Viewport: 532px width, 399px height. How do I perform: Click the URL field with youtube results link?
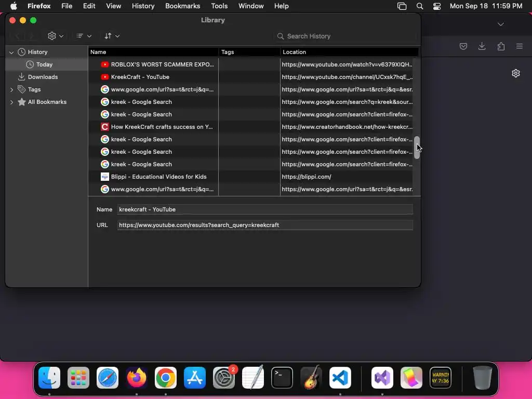pos(265,225)
